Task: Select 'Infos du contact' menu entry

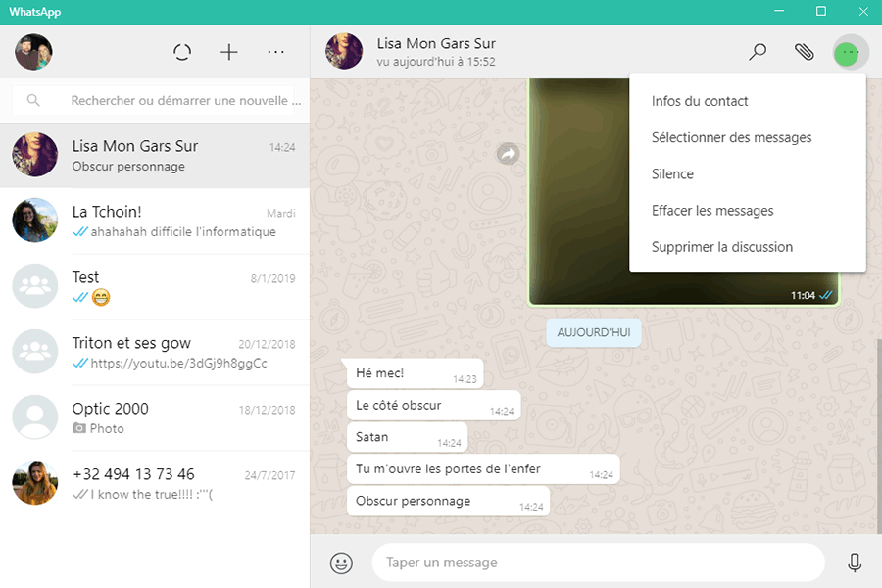Action: tap(700, 101)
